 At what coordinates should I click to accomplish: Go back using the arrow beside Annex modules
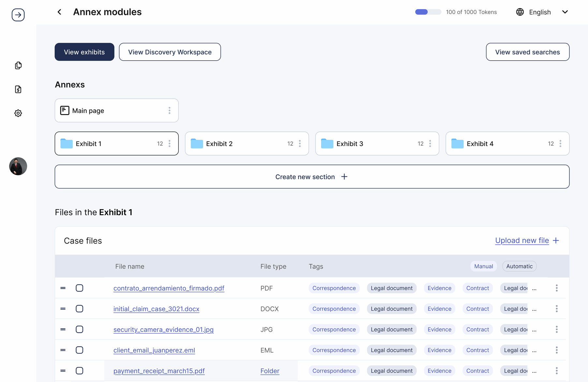[59, 12]
